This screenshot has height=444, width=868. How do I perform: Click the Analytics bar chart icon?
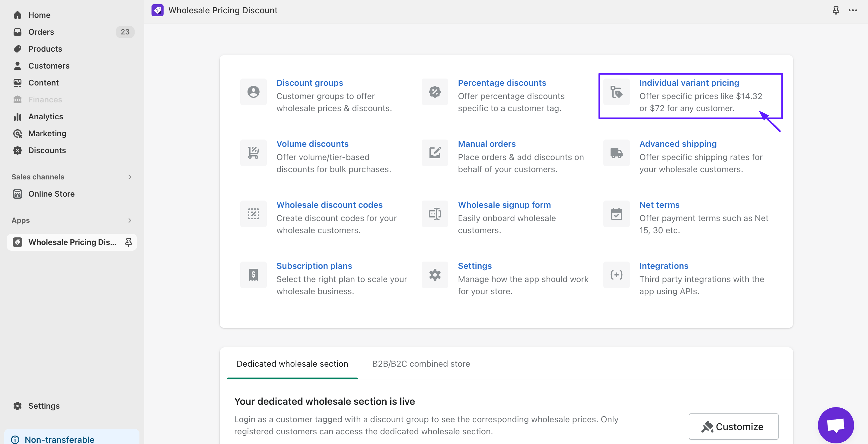point(18,116)
